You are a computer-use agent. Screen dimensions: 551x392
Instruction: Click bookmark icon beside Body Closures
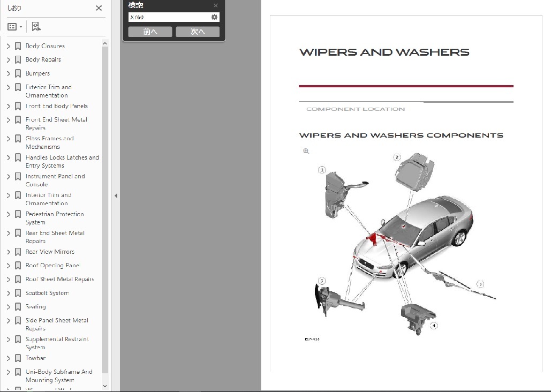(x=18, y=46)
